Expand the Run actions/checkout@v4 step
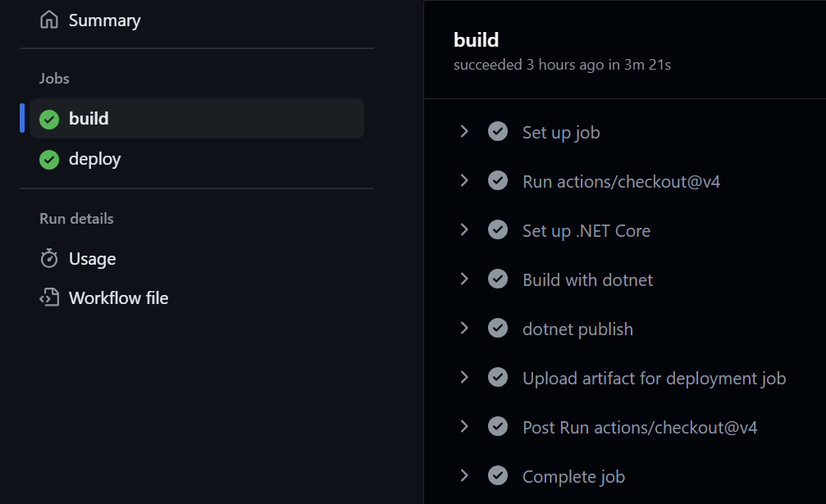 (x=464, y=180)
